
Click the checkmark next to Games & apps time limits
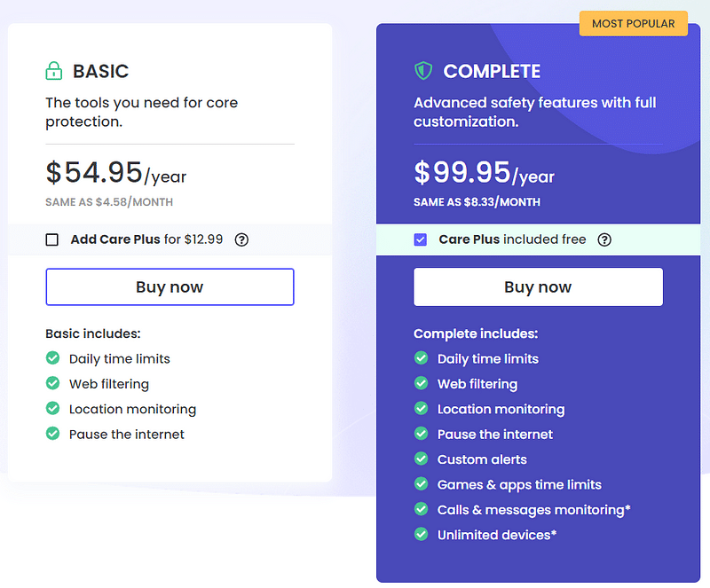point(421,484)
